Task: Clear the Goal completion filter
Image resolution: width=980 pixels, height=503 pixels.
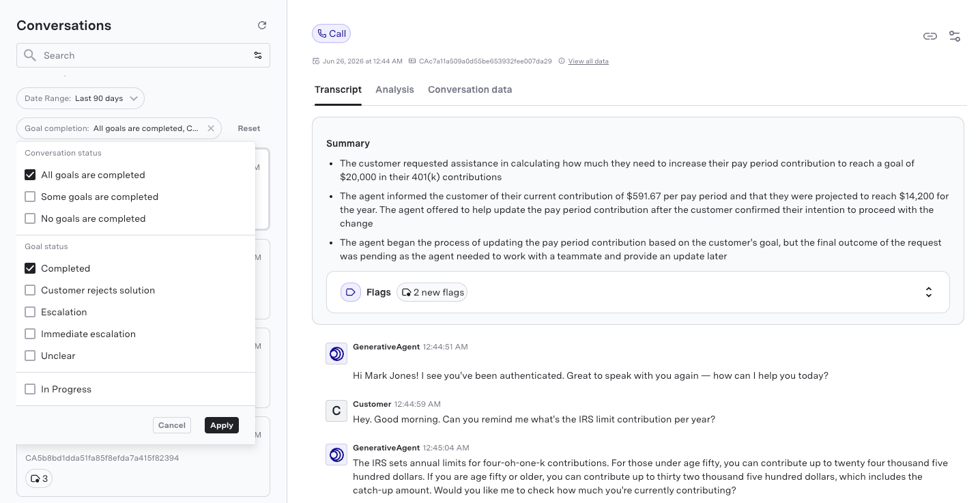Action: (x=211, y=128)
